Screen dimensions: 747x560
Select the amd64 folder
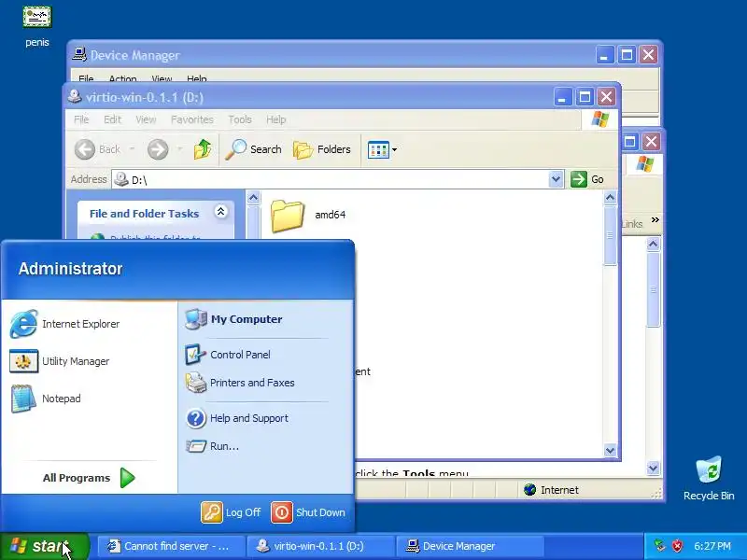pyautogui.click(x=309, y=215)
